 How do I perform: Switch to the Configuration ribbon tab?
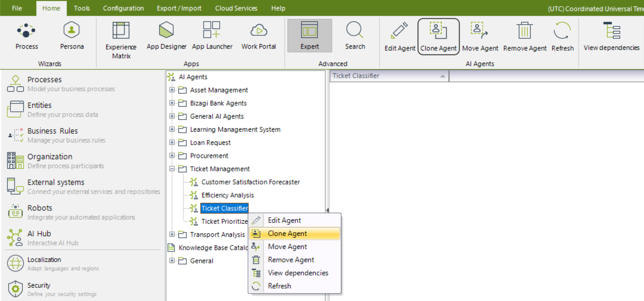(x=123, y=8)
